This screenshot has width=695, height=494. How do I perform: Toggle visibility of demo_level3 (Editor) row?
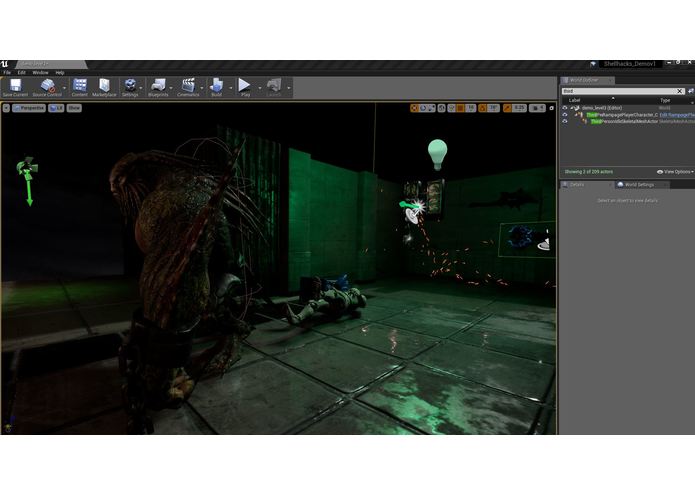pyautogui.click(x=565, y=108)
